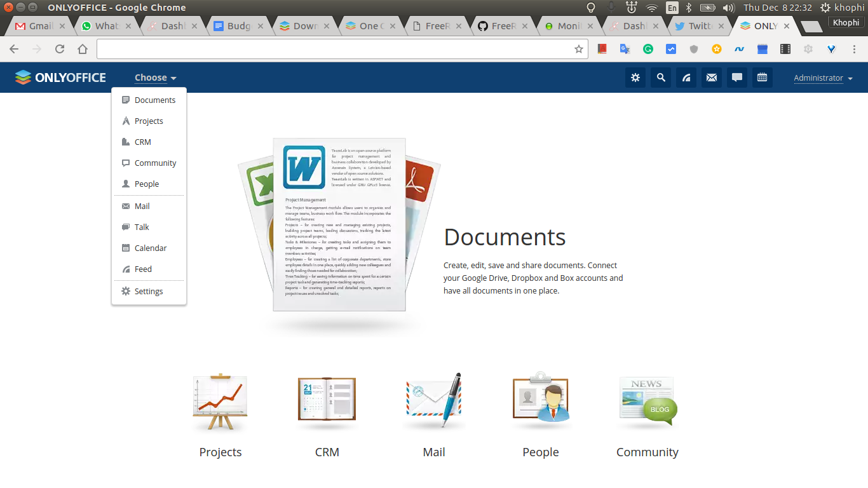Click the settings gear icon in header
Viewport: 868px width, 488px height.
click(635, 78)
